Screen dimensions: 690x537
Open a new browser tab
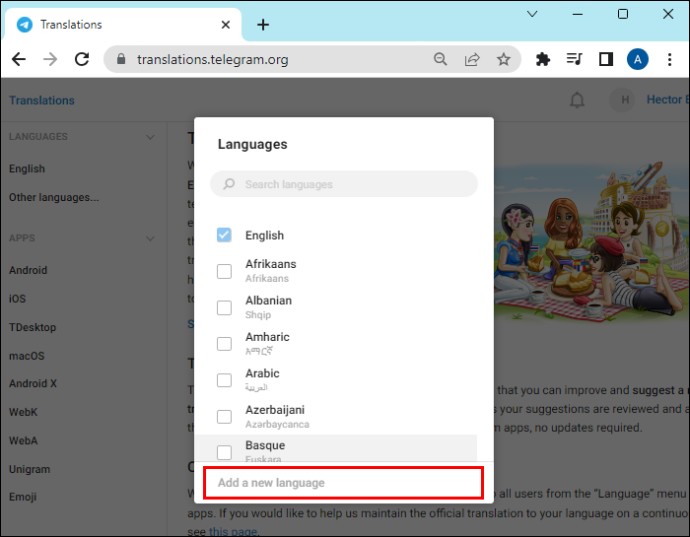263,25
